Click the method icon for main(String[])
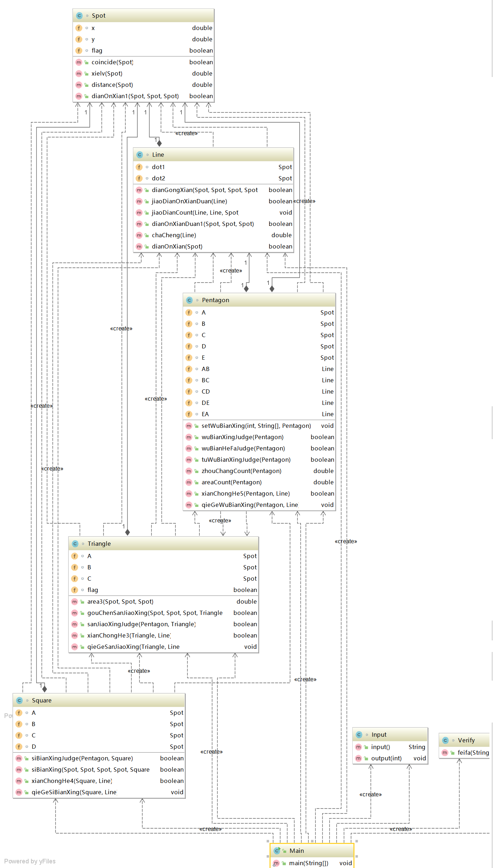493x868 pixels. (x=276, y=863)
